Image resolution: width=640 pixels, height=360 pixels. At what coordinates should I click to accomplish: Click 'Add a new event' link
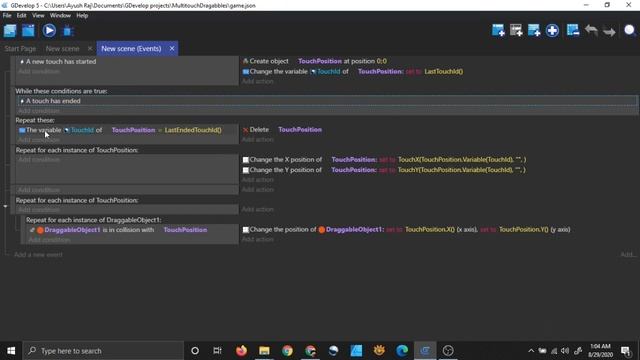click(x=38, y=255)
